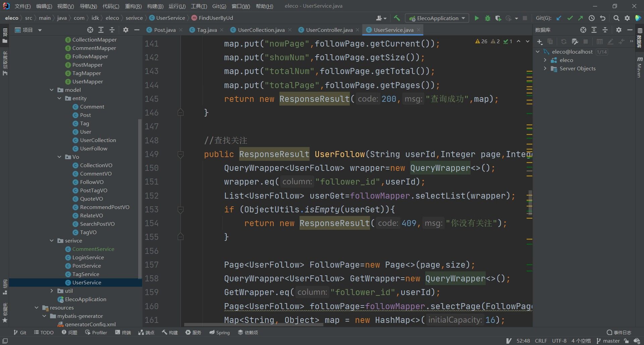Stop the running process button
The width and height of the screenshot is (644, 345).
point(525,18)
